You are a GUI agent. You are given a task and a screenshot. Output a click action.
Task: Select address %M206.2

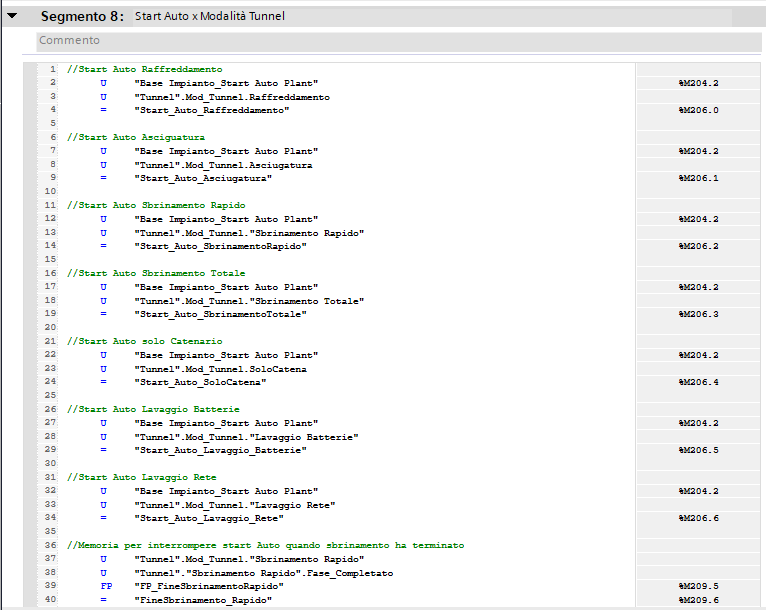(699, 246)
